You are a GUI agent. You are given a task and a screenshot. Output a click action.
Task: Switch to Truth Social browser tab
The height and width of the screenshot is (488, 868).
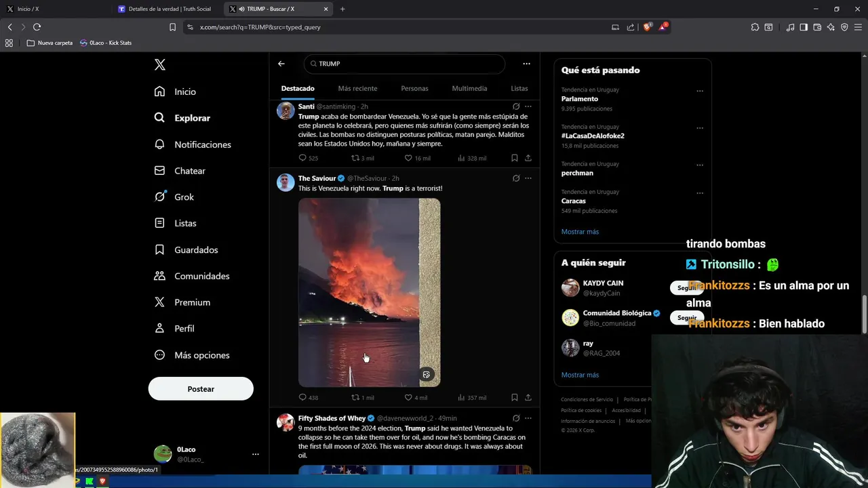165,9
